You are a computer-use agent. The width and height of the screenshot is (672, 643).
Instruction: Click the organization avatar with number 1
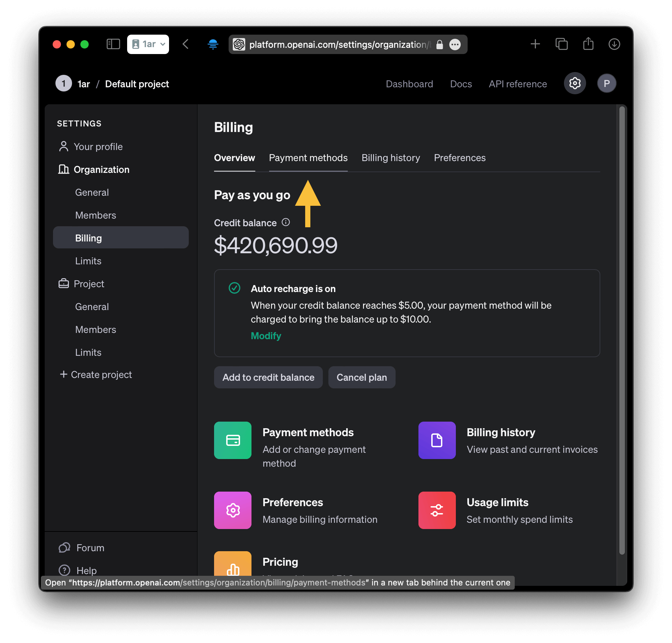[x=64, y=83]
